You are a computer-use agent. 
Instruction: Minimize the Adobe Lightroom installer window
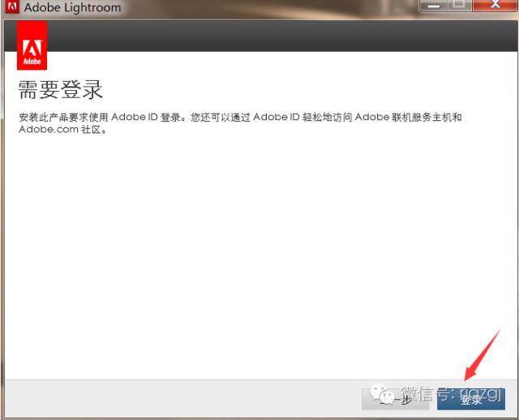coord(434,6)
